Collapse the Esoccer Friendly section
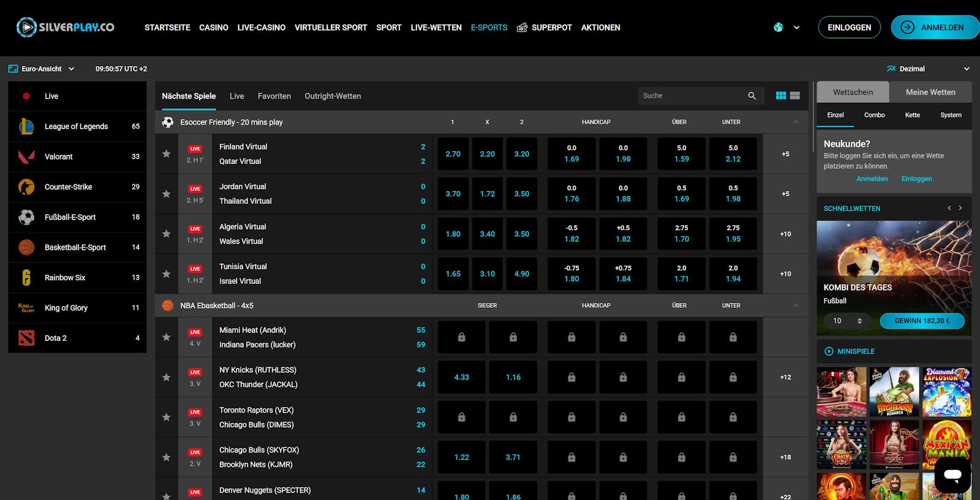The height and width of the screenshot is (500, 980). tap(796, 122)
